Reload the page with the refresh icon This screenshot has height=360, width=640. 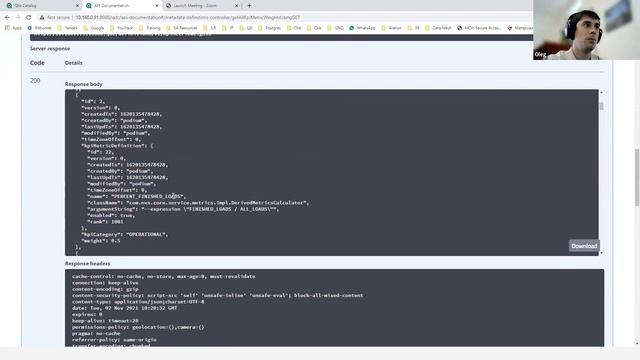coord(29,18)
